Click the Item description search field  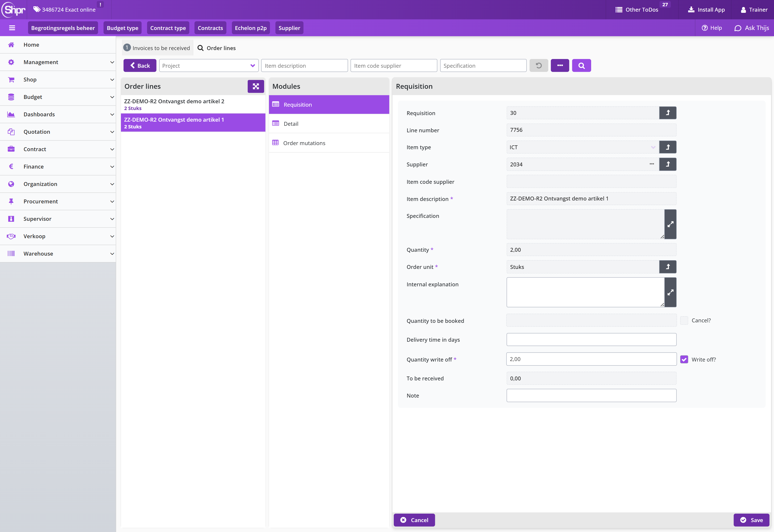coord(304,66)
